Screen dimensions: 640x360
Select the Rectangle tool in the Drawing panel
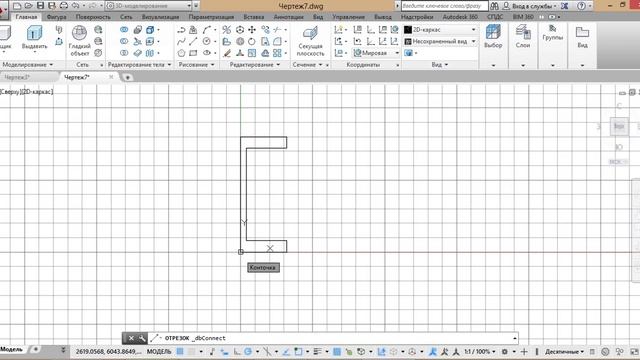pyautogui.click(x=193, y=53)
